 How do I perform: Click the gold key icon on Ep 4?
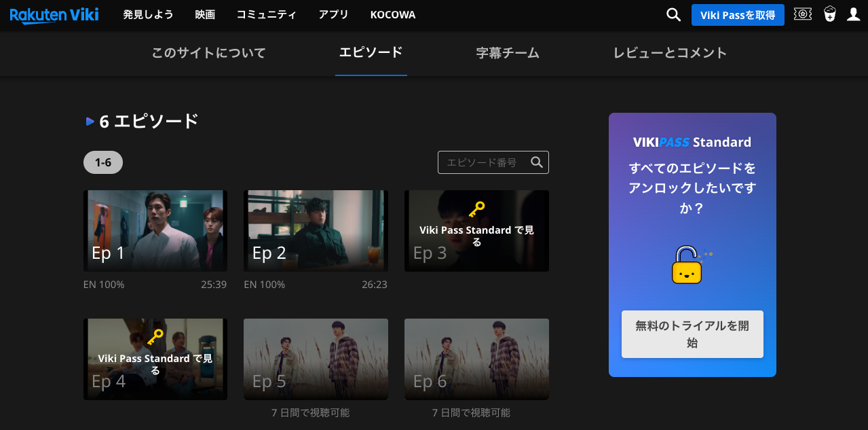click(155, 337)
